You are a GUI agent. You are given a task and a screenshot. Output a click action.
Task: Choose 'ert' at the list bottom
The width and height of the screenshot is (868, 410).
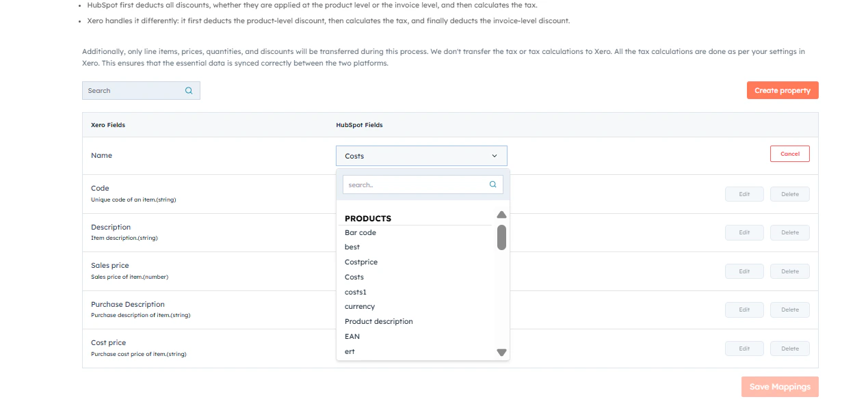(x=350, y=351)
